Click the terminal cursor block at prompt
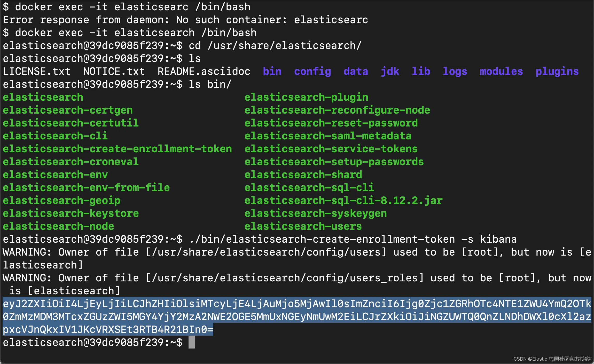This screenshot has height=364, width=594. pos(191,342)
